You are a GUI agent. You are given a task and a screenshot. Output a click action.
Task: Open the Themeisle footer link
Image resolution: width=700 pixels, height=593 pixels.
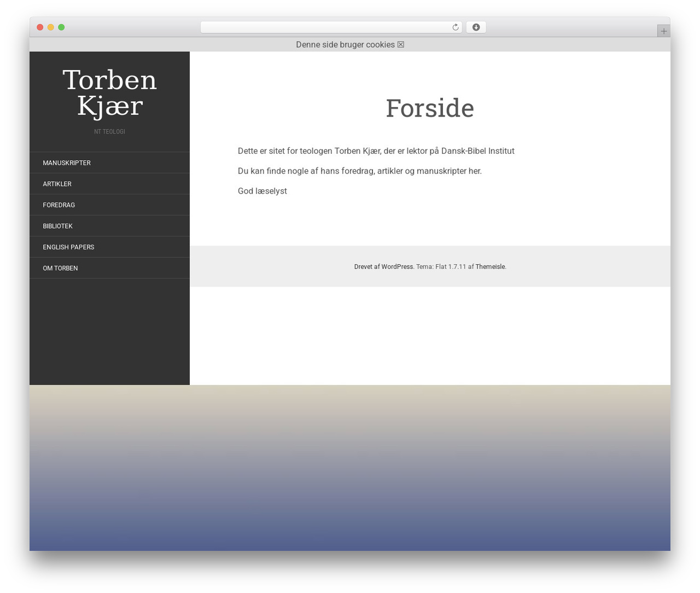[x=490, y=267]
